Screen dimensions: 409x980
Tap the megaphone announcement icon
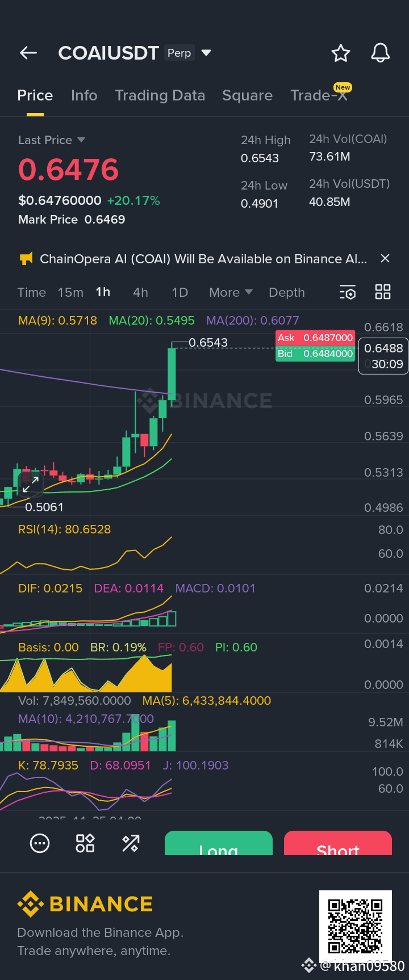coord(26,259)
